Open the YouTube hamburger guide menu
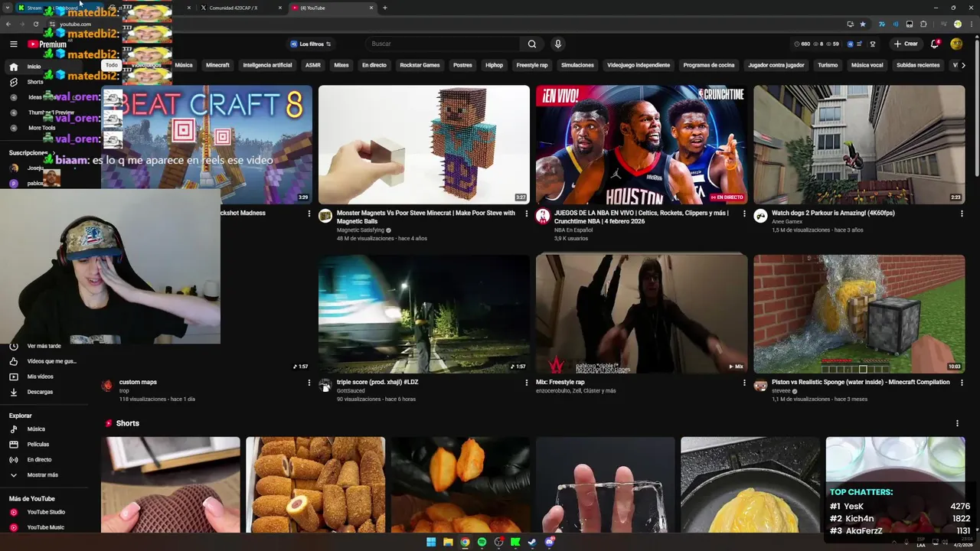Screen dimensions: 980x551 [13, 44]
